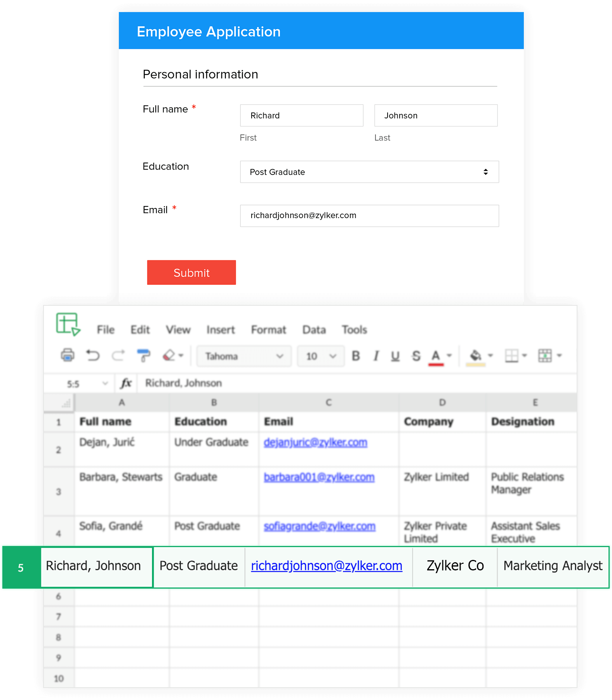Open the View menu
The height and width of the screenshot is (700, 612).
(x=178, y=330)
